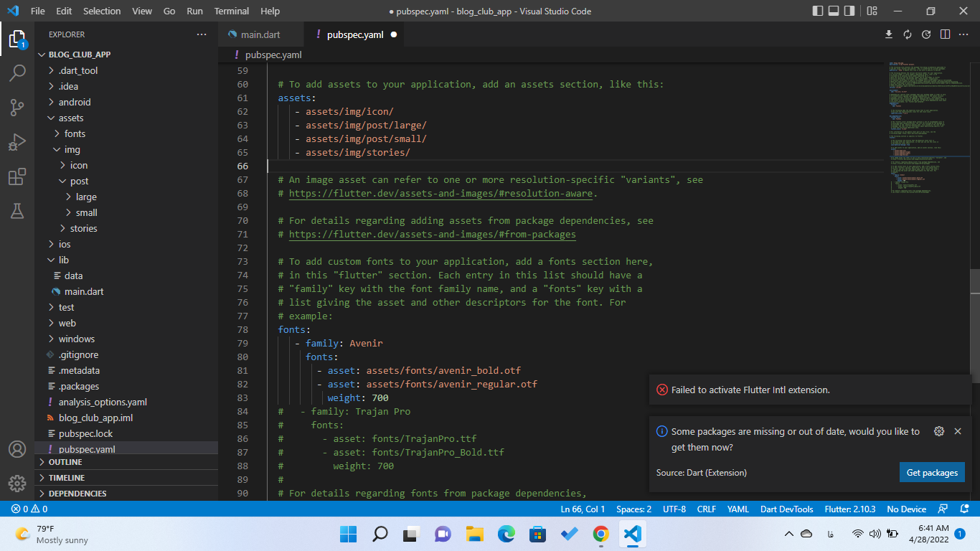Close the packages missing notification
The width and height of the screenshot is (980, 551).
[958, 431]
